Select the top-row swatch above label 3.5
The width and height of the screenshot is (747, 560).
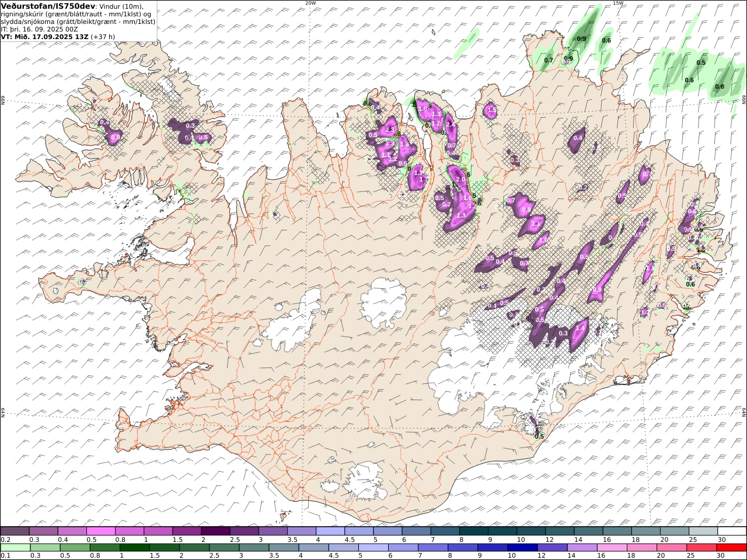tap(302, 531)
